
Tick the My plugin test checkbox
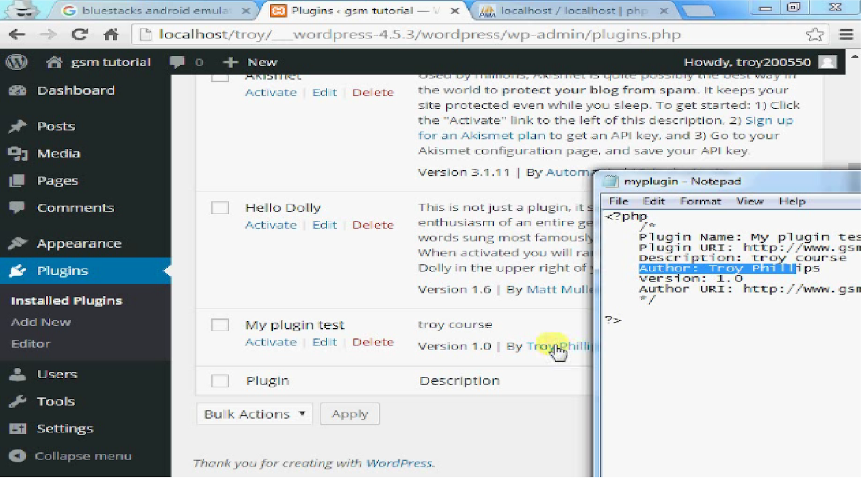click(x=220, y=325)
